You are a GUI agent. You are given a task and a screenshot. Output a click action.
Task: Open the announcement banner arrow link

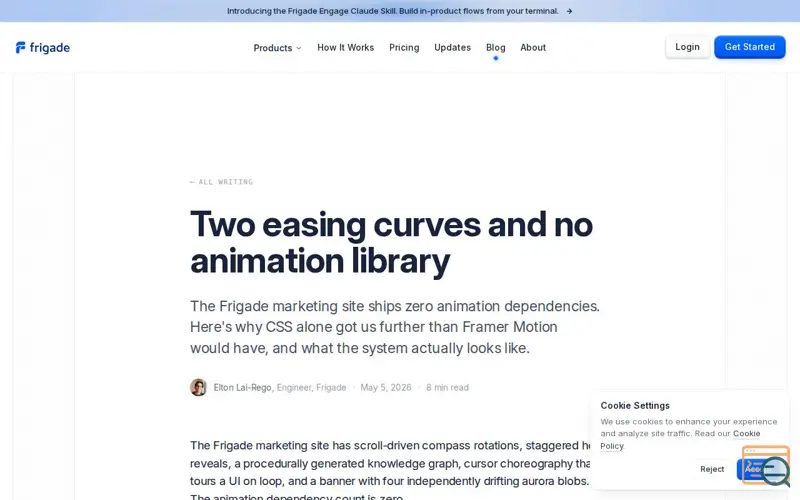(569, 11)
